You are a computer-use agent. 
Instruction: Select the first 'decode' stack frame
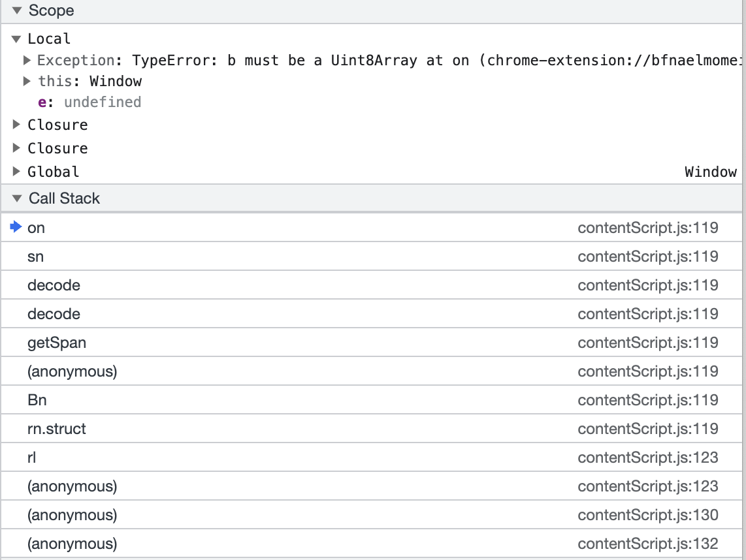pyautogui.click(x=54, y=285)
